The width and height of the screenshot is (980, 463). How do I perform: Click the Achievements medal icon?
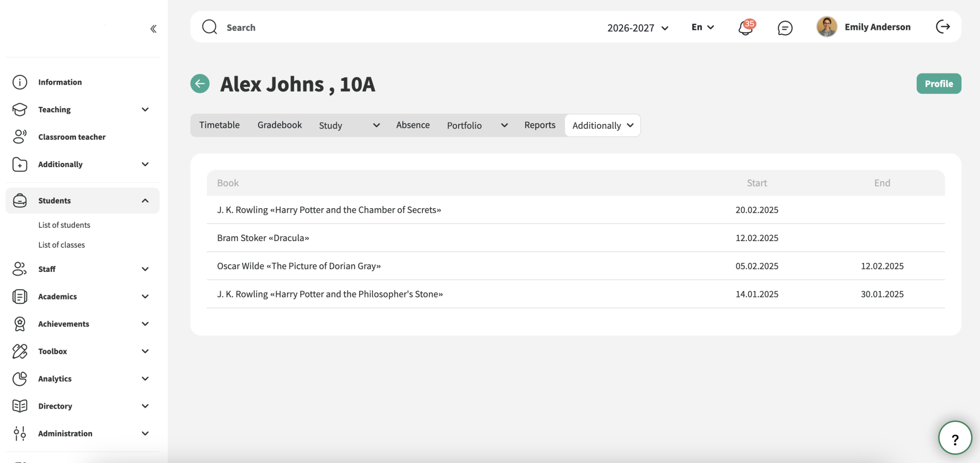click(20, 324)
